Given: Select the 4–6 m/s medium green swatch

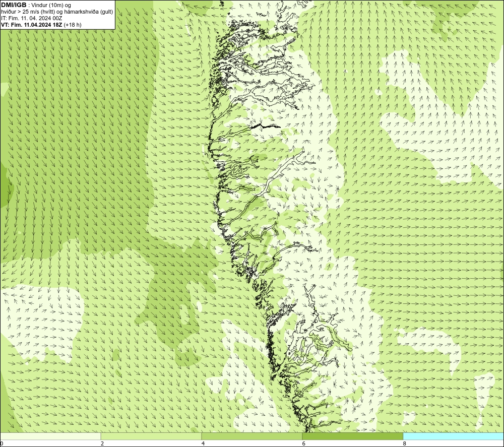Looking at the screenshot, I should [x=251, y=436].
